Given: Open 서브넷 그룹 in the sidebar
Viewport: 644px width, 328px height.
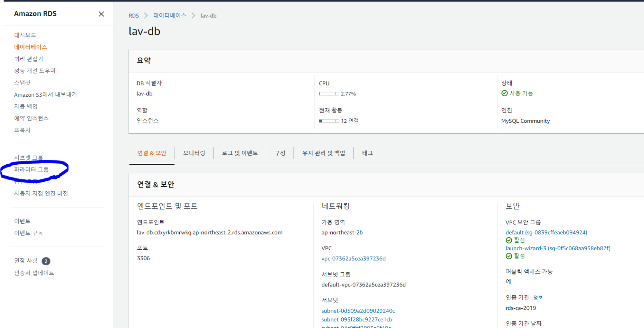Looking at the screenshot, I should point(29,158).
